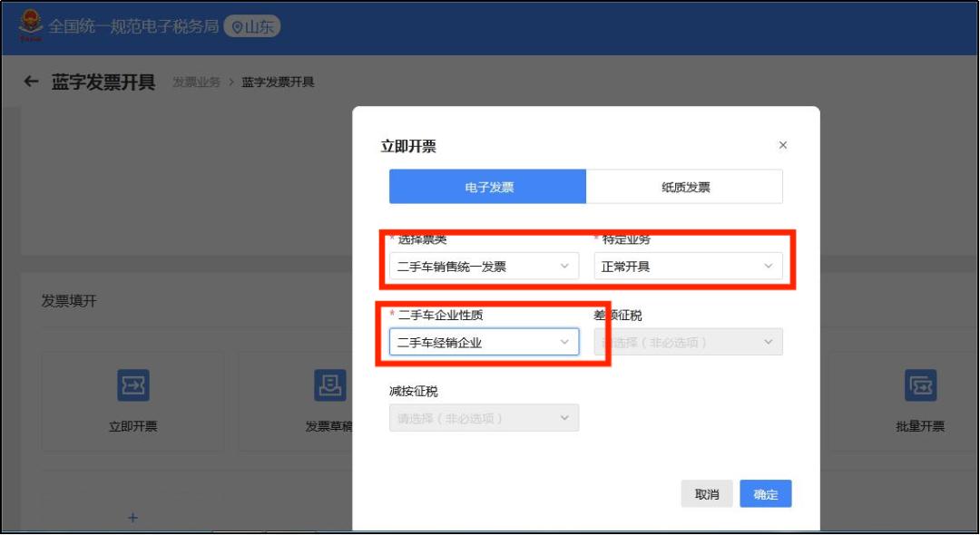Click the 二手车企业性质 field label
The width and height of the screenshot is (980, 535).
click(x=441, y=315)
